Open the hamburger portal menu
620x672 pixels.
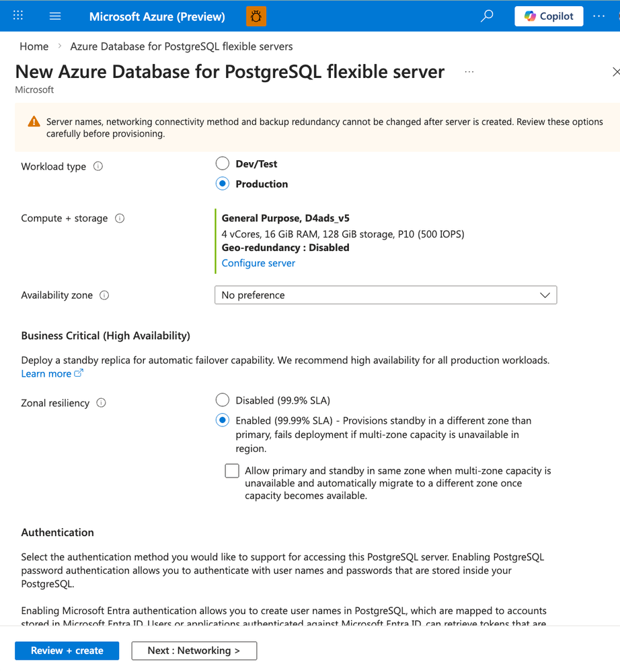pos(55,15)
